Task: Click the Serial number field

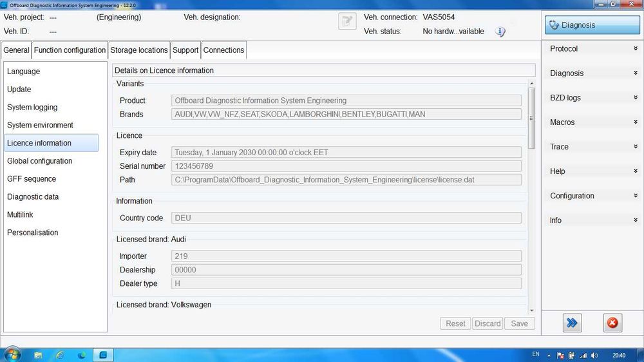Action: pyautogui.click(x=346, y=166)
